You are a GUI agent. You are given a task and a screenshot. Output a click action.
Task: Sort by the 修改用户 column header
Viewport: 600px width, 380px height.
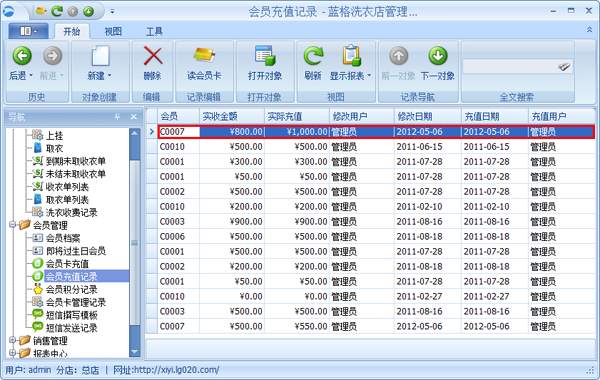tap(362, 116)
